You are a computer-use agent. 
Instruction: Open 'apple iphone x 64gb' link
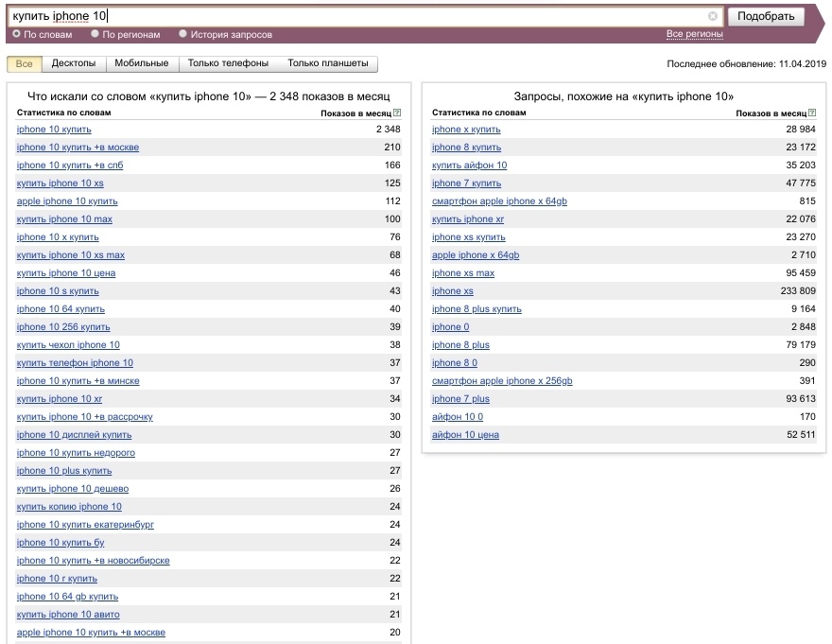[x=476, y=255]
